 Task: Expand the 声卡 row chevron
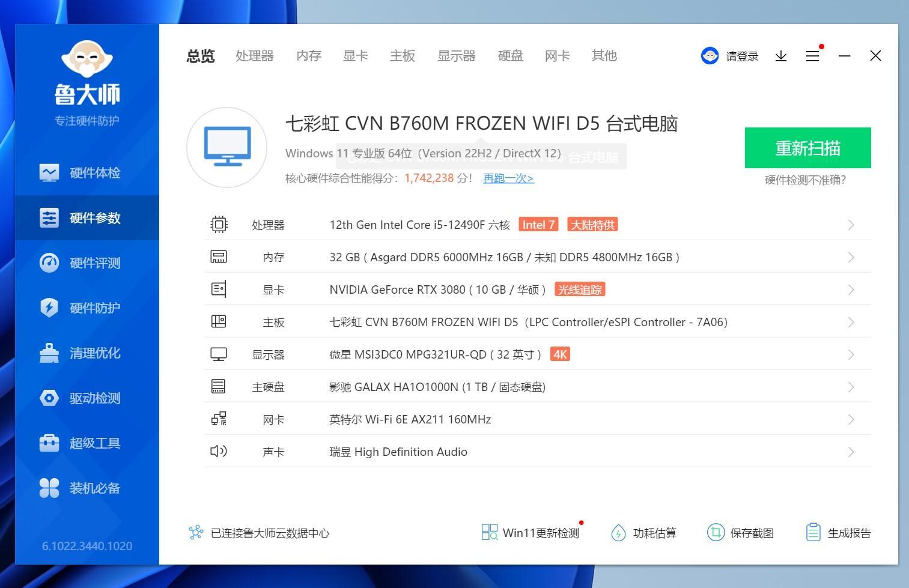(851, 452)
